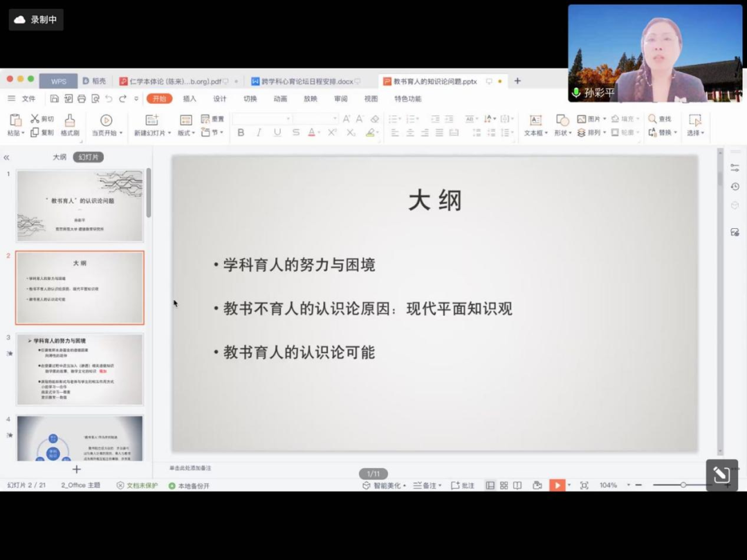Insert a text box (文本框)

(535, 120)
